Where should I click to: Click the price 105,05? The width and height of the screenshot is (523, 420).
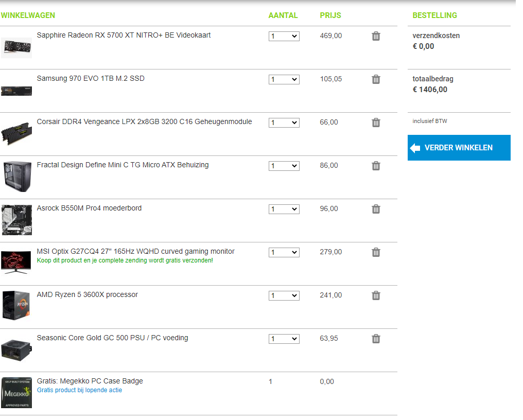point(331,79)
